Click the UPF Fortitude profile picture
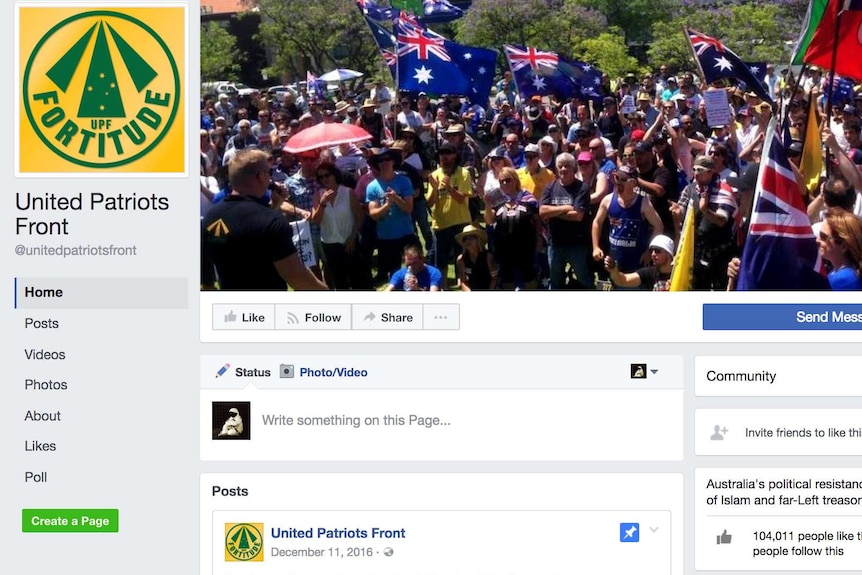The height and width of the screenshot is (575, 862). coord(102,90)
